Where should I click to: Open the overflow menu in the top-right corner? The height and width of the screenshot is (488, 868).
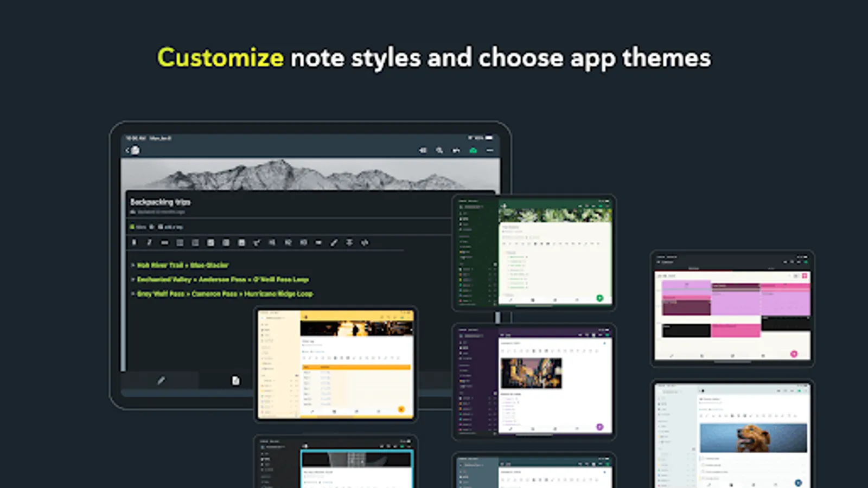tap(489, 150)
